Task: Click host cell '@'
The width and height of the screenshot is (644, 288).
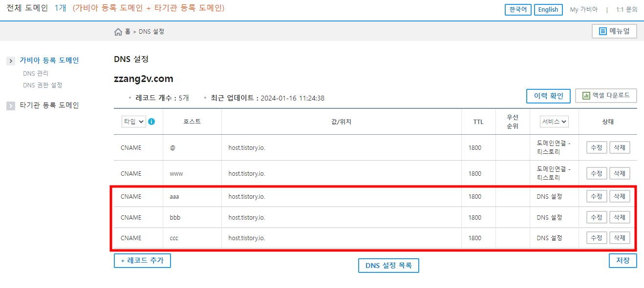Action: click(x=172, y=148)
